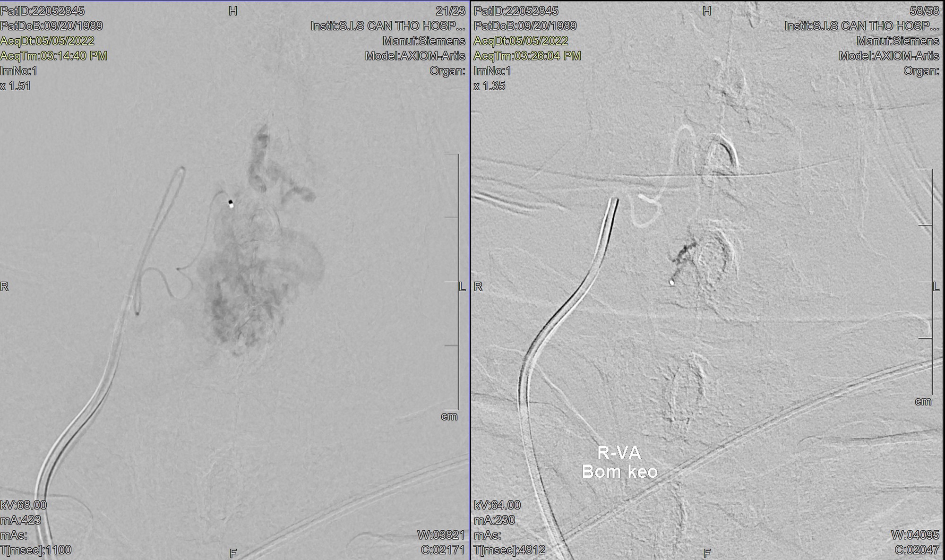Select the R-VA annotation label
Viewport: 945px width, 560px height.
click(619, 453)
